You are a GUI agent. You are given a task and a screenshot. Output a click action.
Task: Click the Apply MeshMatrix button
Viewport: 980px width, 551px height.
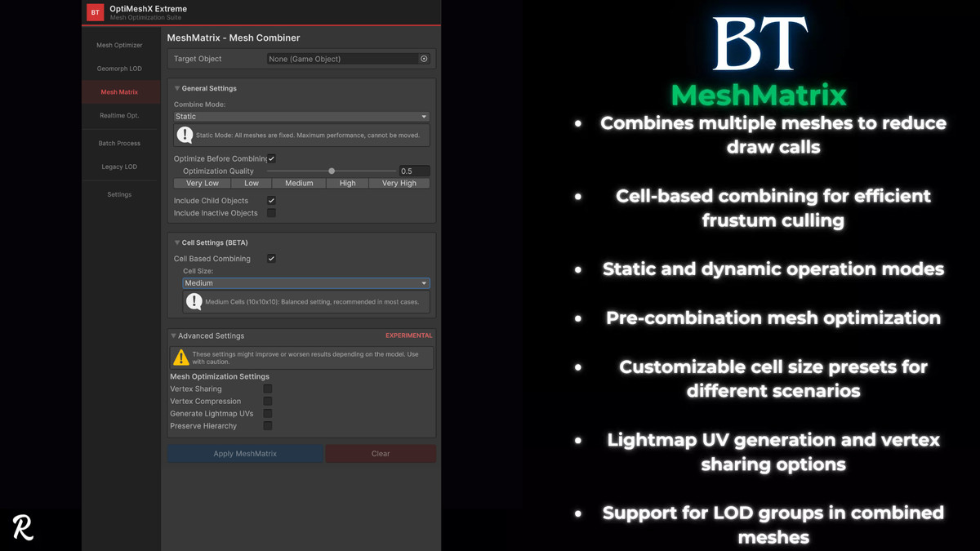click(x=245, y=454)
